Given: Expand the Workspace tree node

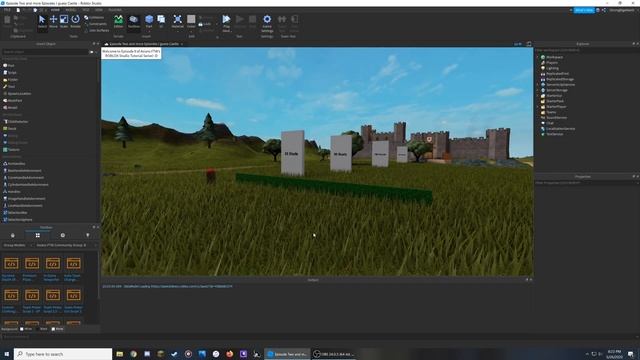Looking at the screenshot, I should [x=538, y=57].
